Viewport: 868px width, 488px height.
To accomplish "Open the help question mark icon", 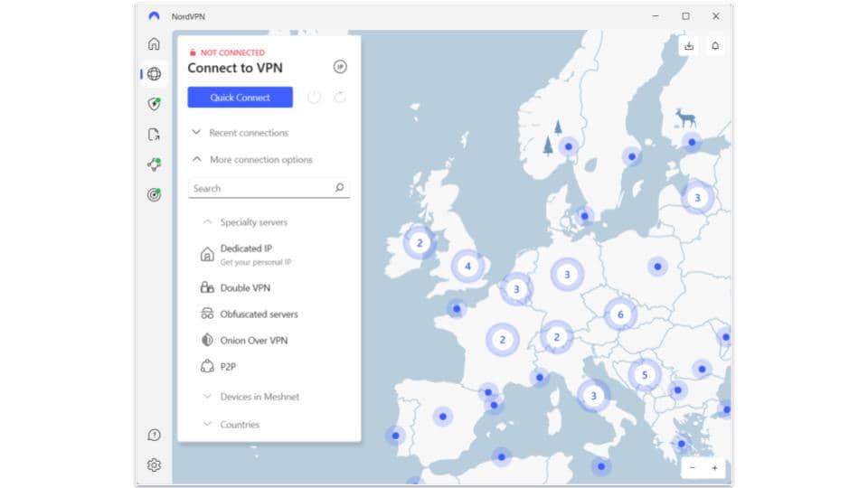I will (x=154, y=435).
